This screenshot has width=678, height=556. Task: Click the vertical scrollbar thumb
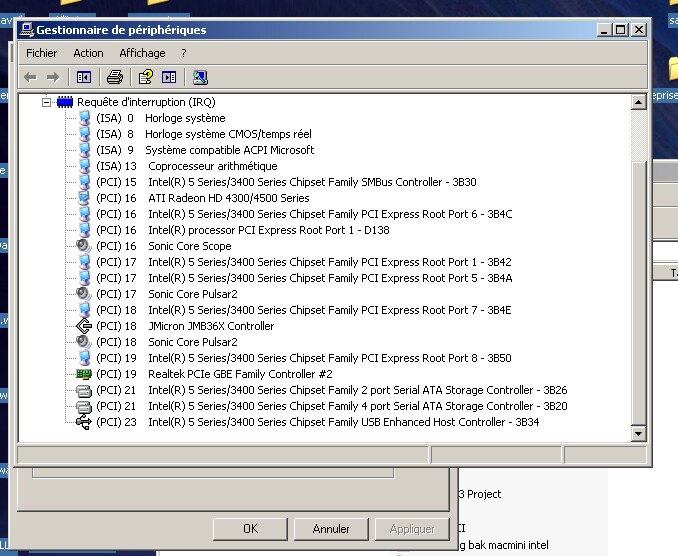click(639, 293)
